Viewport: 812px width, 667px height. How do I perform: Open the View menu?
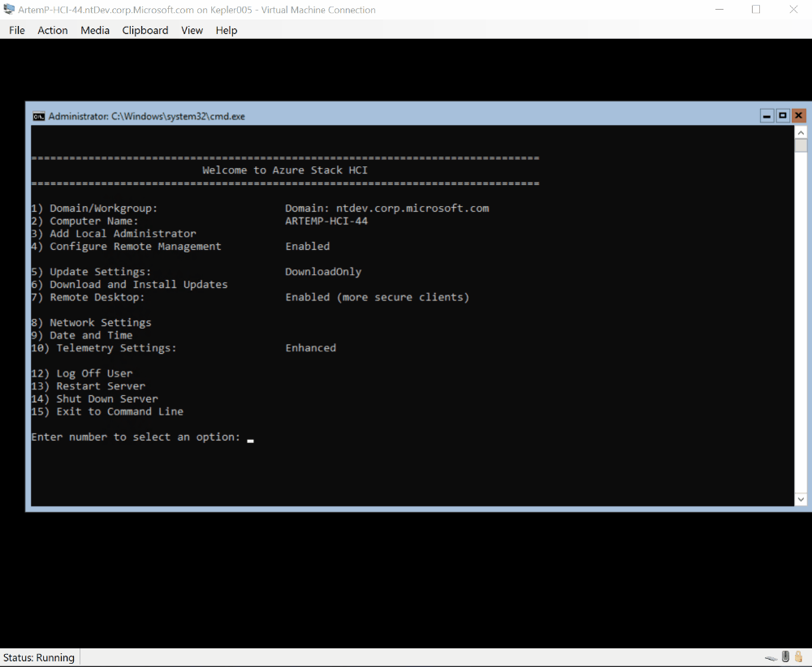pyautogui.click(x=192, y=31)
